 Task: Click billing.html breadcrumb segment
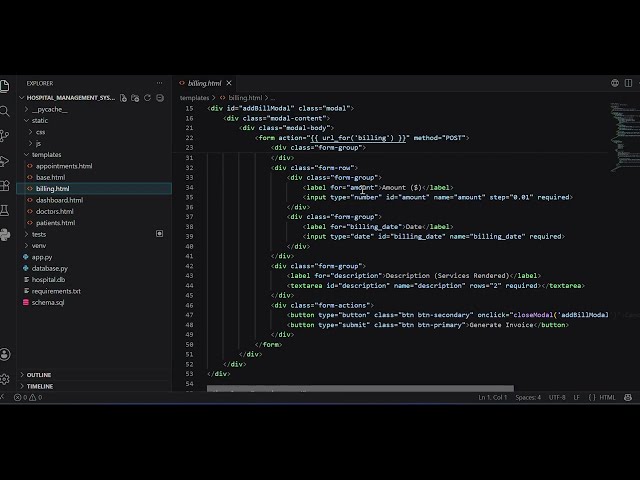click(x=245, y=98)
